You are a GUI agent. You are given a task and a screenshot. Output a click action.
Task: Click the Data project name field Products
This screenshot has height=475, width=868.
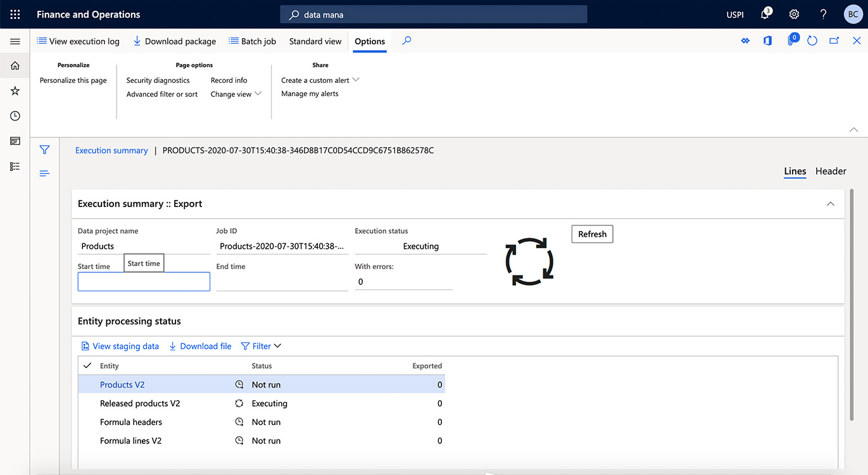(144, 246)
